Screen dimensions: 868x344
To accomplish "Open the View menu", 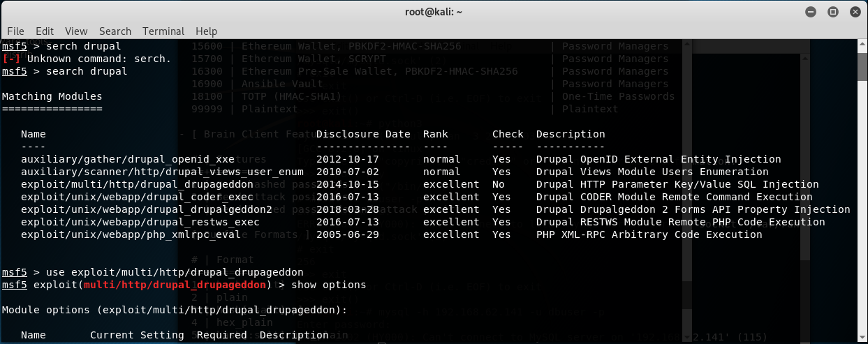I will click(x=76, y=31).
